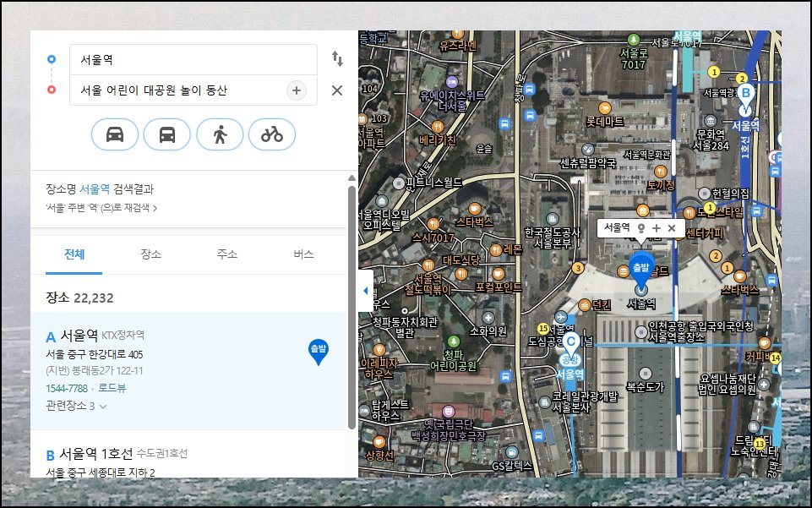Call phone number 1544-7788
Image resolution: width=812 pixels, height=508 pixels.
(x=67, y=388)
